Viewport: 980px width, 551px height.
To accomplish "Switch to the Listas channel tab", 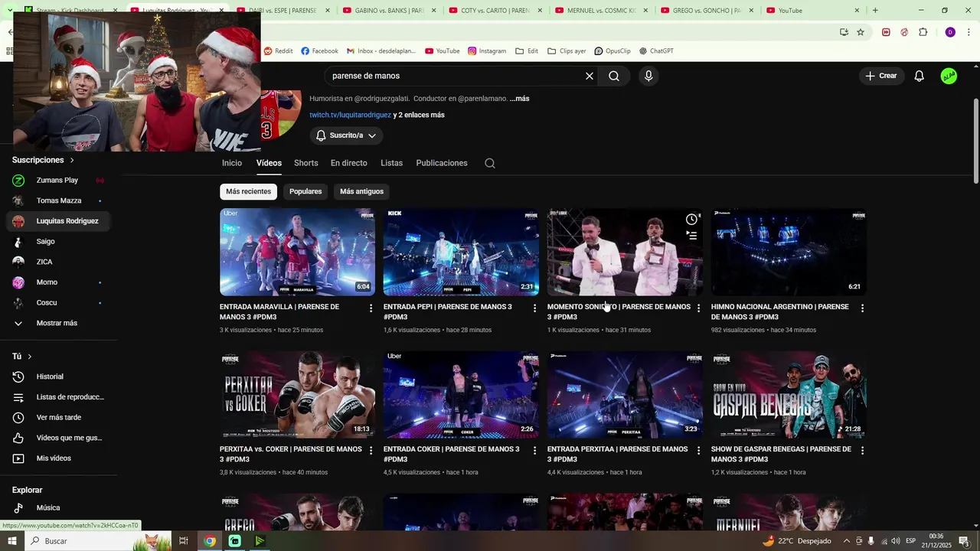I will tap(391, 163).
